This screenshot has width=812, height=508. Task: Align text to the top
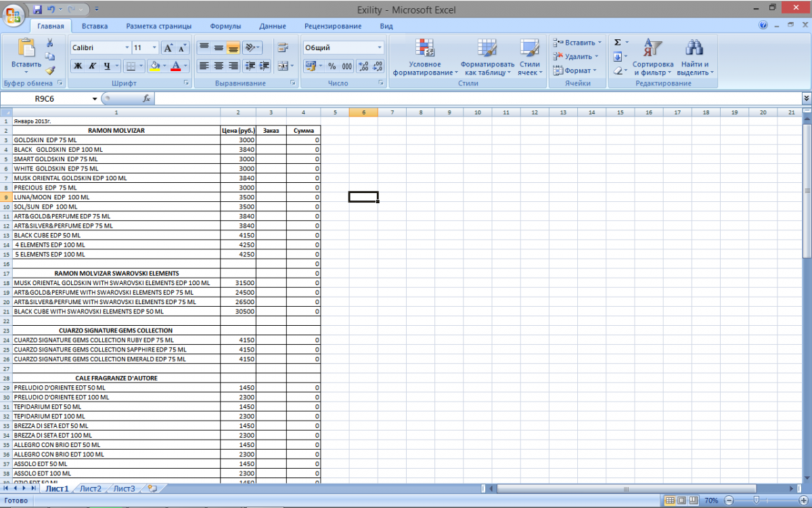(204, 48)
